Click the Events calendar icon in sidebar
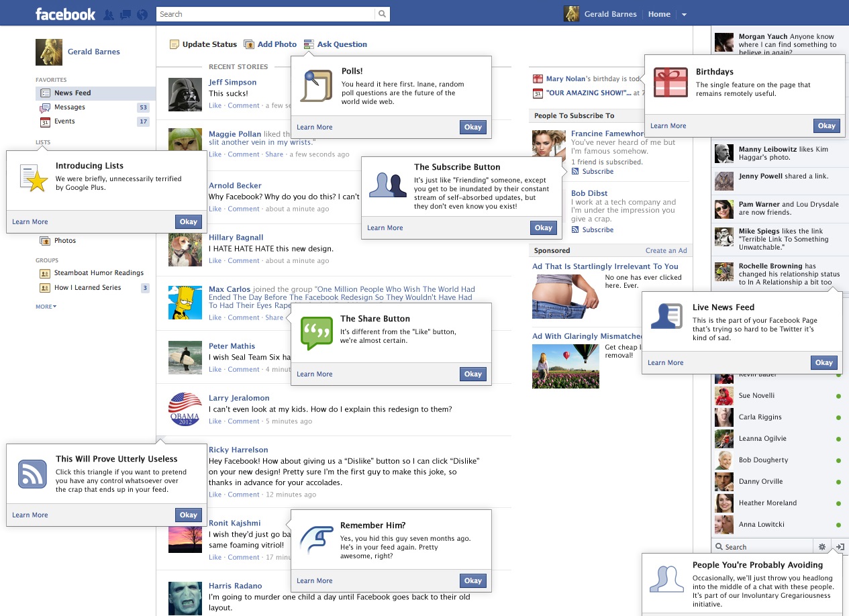 [45, 121]
